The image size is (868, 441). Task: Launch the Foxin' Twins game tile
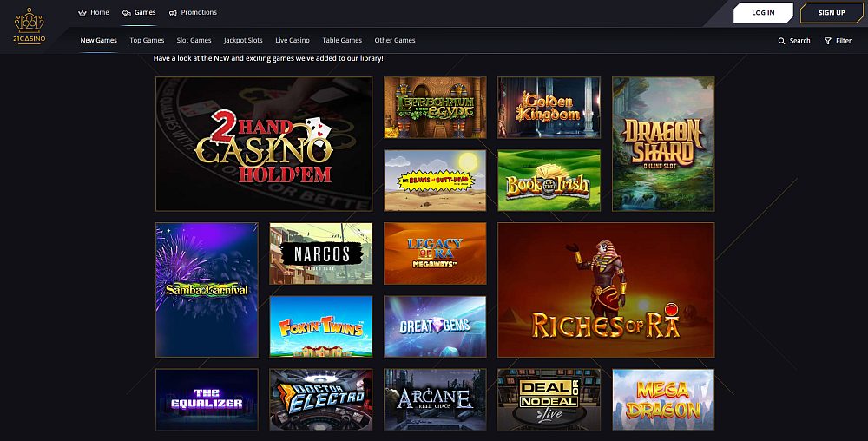coord(321,326)
